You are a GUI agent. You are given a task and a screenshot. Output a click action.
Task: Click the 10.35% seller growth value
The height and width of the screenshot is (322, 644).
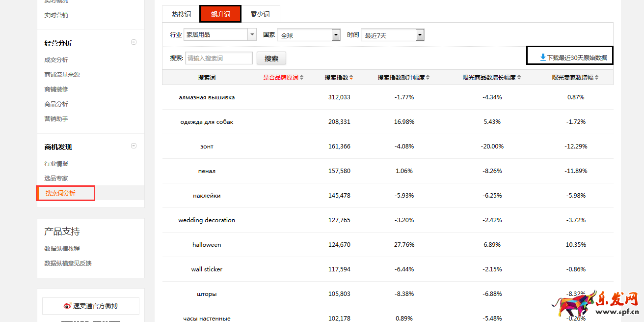[576, 245]
